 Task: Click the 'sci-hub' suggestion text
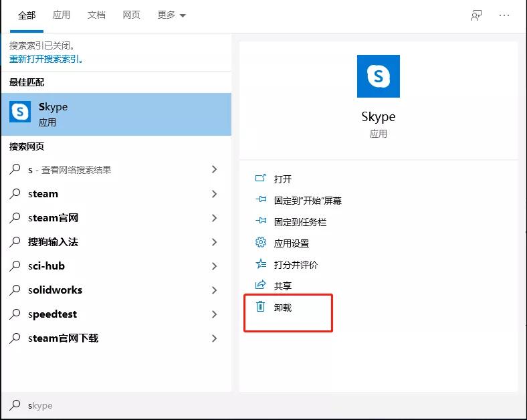coord(46,266)
